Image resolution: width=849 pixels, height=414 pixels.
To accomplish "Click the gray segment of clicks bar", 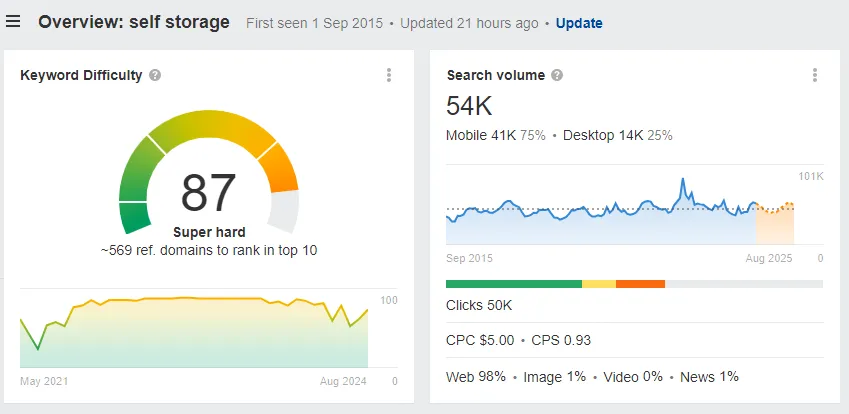I will click(744, 284).
